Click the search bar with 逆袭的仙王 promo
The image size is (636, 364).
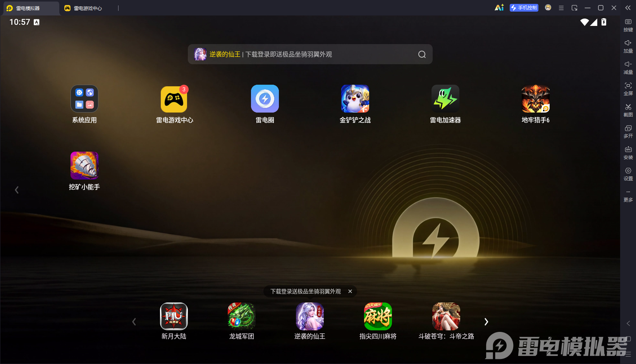310,54
